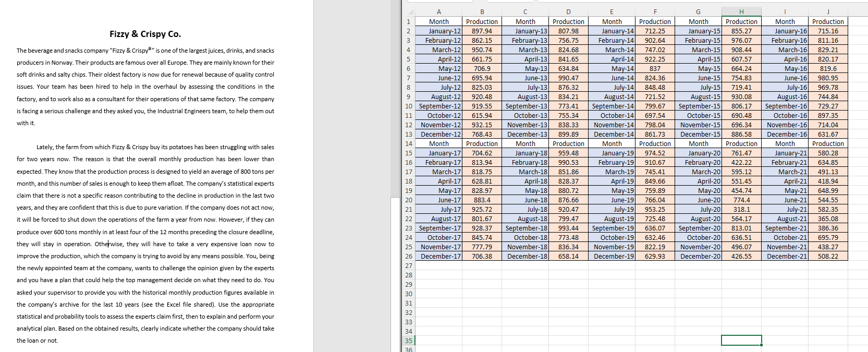Click production value 950.74
This screenshot has height=352, width=868.
[x=482, y=50]
